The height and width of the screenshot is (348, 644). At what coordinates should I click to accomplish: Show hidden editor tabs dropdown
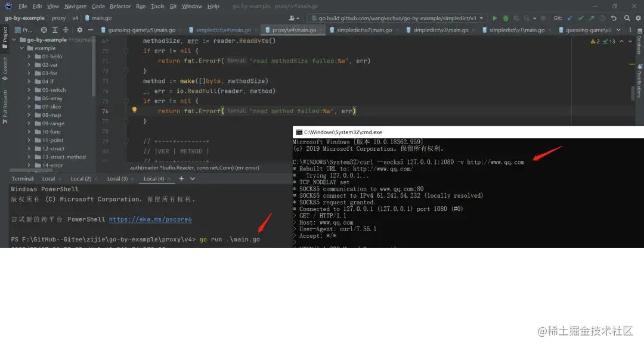point(618,30)
